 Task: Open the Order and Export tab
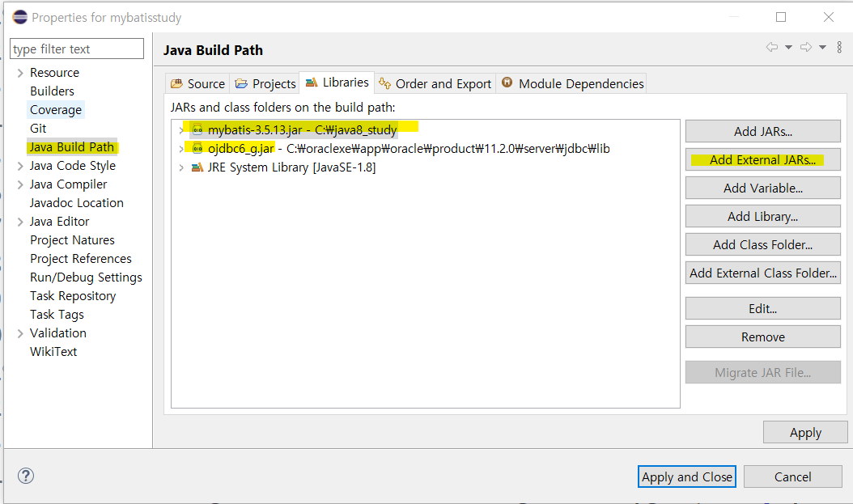tap(435, 83)
